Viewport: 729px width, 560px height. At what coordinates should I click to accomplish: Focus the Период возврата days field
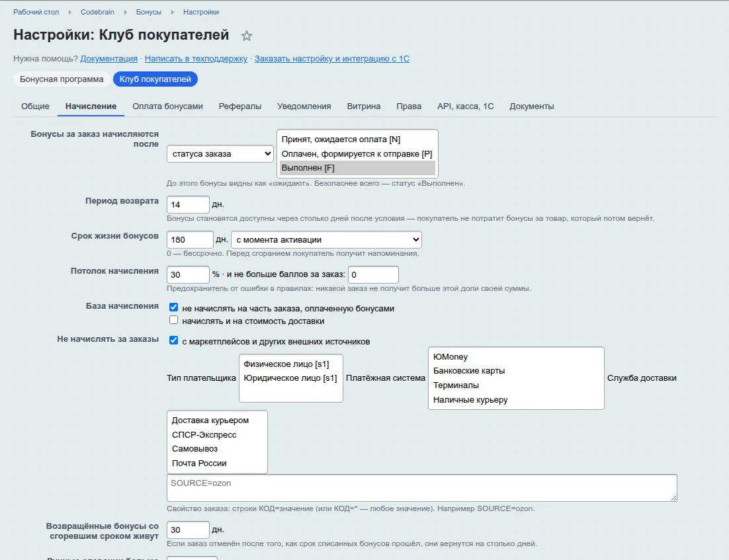[188, 204]
